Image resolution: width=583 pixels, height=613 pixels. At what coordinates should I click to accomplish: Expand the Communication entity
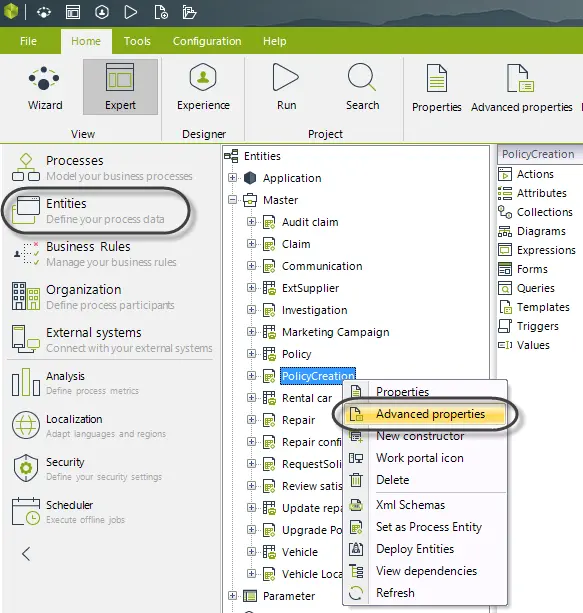[x=251, y=265]
